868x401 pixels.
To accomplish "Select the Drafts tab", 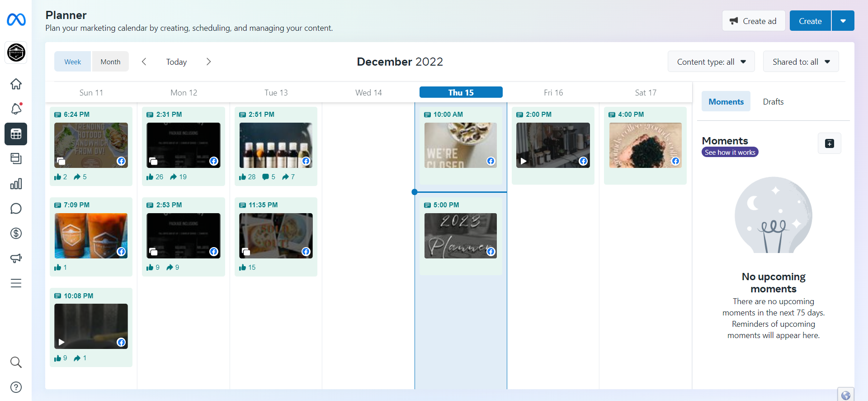I will pyautogui.click(x=773, y=101).
